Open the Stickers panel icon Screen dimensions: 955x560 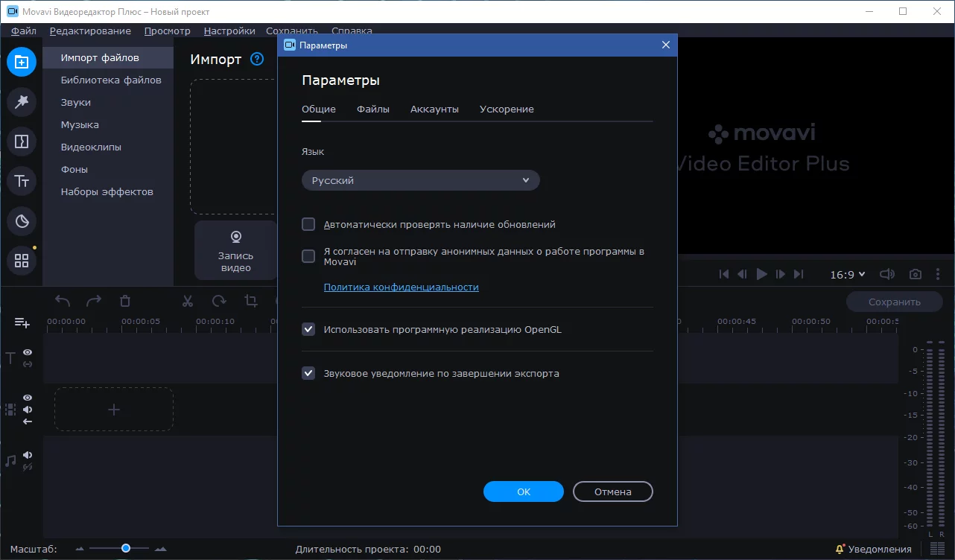(22, 220)
